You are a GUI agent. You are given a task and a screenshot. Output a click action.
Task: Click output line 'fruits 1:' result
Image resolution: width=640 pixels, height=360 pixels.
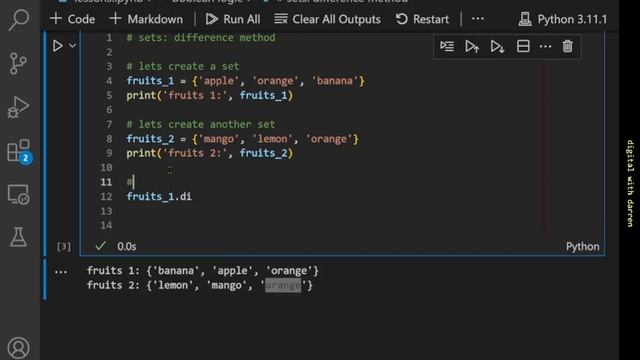point(203,271)
